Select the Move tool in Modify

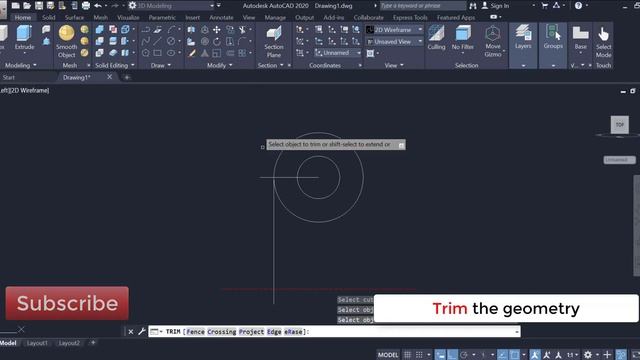(x=217, y=29)
